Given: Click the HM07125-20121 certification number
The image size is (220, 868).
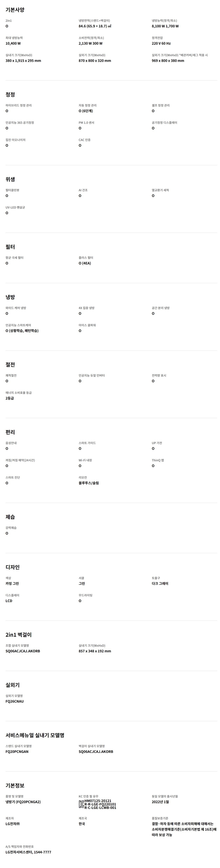Looking at the screenshot, I should 98,801.
